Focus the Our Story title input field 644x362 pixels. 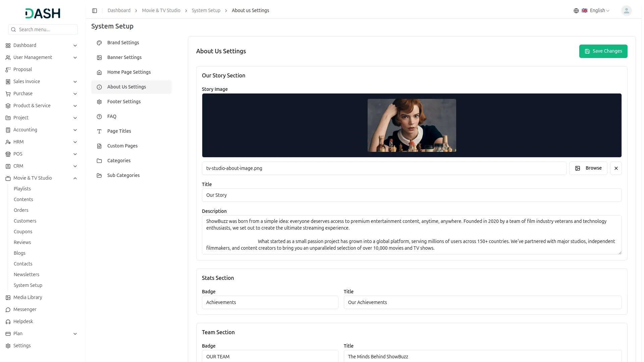point(412,195)
